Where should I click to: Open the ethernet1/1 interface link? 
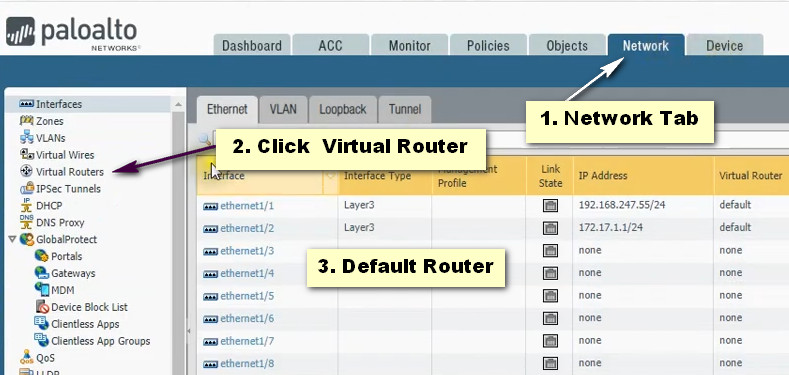coord(247,206)
